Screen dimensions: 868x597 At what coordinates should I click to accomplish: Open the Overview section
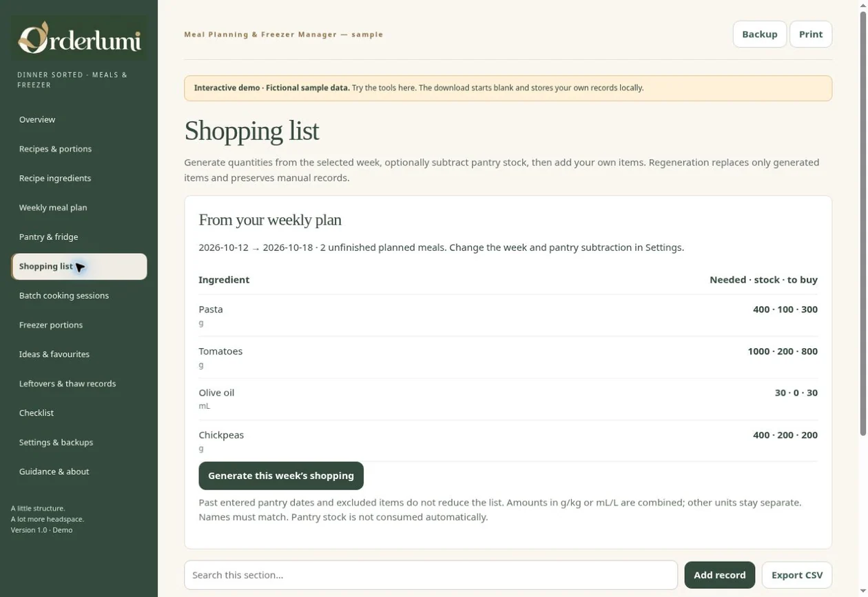click(79, 120)
